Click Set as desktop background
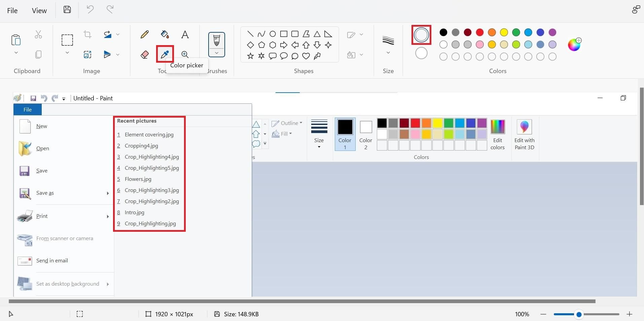644x321 pixels. pyautogui.click(x=67, y=284)
